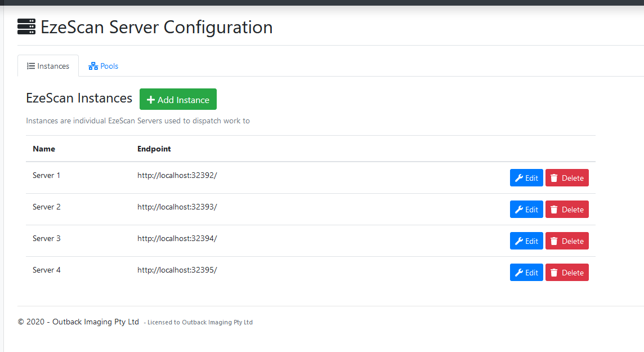The height and width of the screenshot is (352, 644).
Task: Click the server stack icon beside the title
Action: point(26,27)
